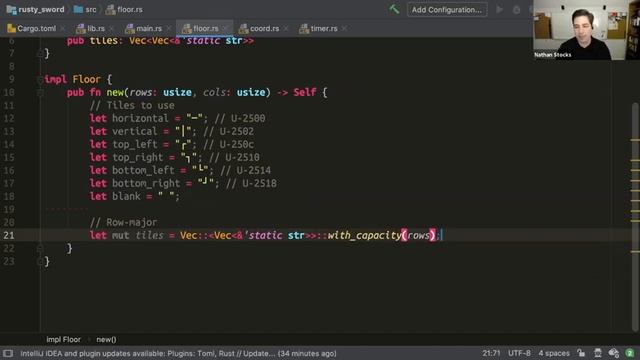Click the first warning stripe mark in the scrollbar
The height and width of the screenshot is (360, 640).
pyautogui.click(x=635, y=140)
